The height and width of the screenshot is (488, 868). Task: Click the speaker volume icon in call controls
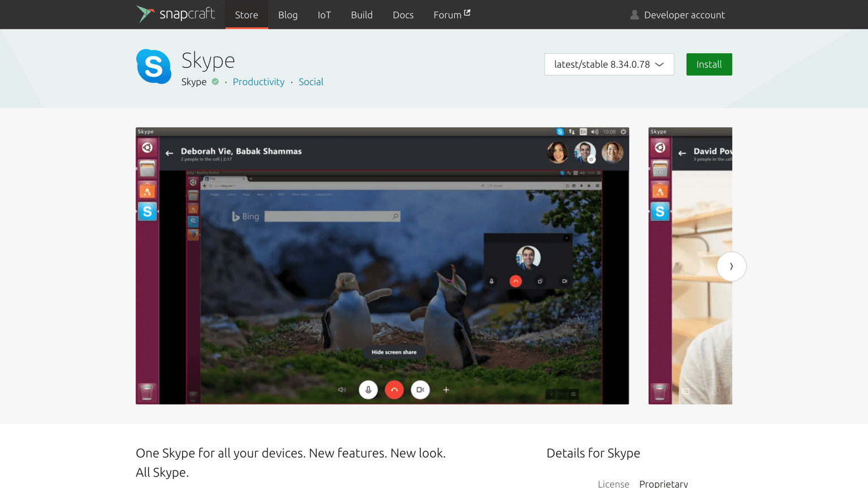[x=342, y=390]
